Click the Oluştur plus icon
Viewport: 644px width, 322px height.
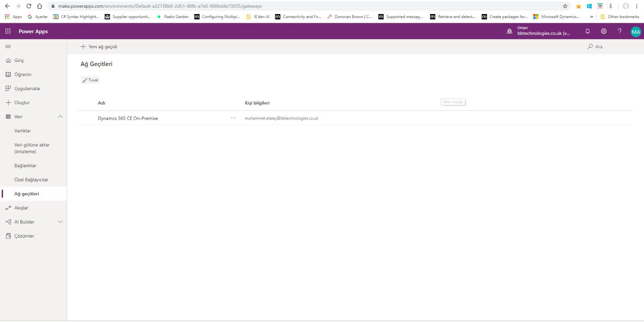coord(8,103)
